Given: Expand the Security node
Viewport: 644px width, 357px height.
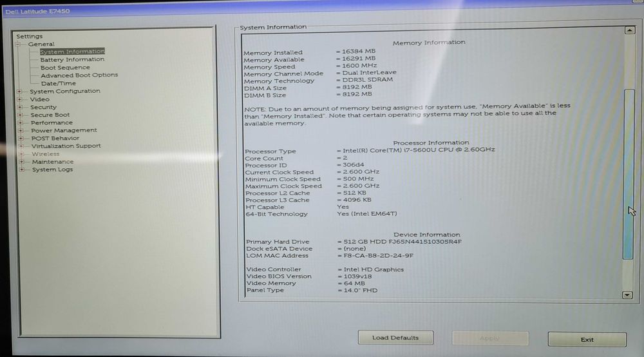Looking at the screenshot, I should tap(20, 107).
